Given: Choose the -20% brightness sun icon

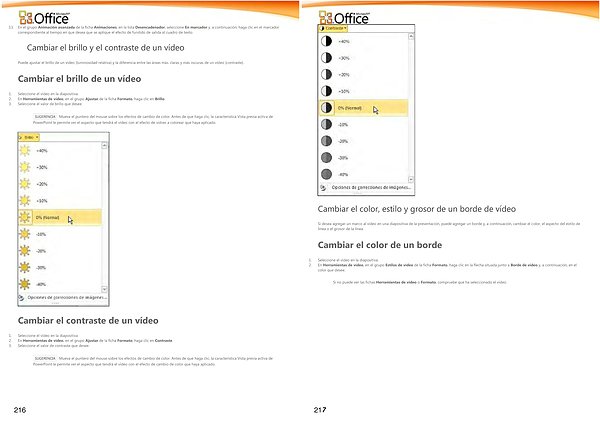Looking at the screenshot, I should [25, 251].
